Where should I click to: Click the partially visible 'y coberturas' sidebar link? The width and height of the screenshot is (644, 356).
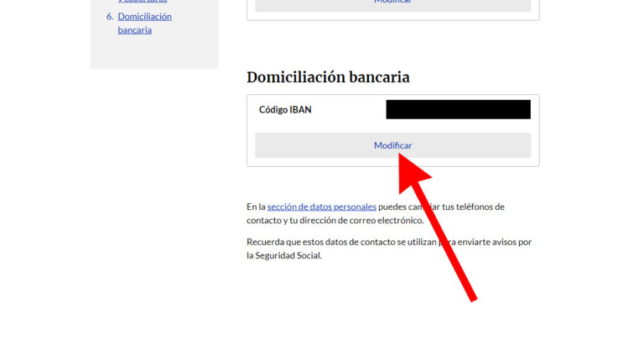(x=142, y=1)
